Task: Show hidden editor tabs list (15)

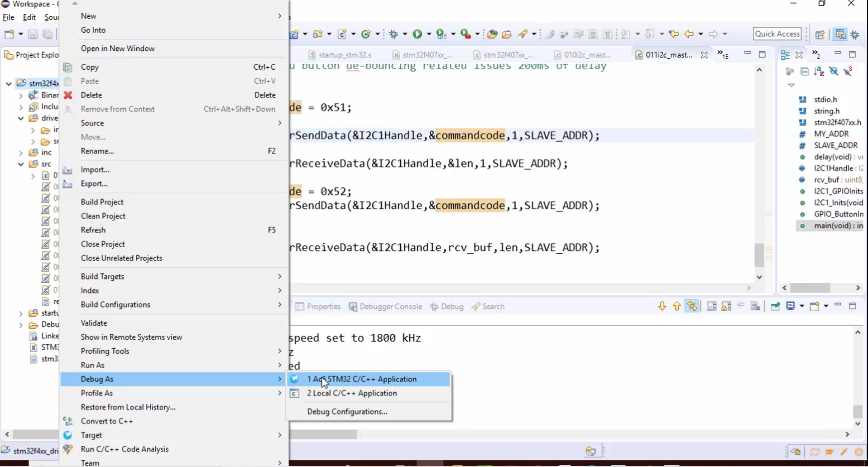Action: (723, 55)
